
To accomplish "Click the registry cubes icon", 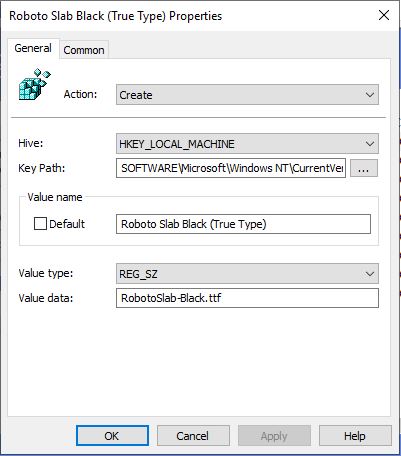I will tap(34, 85).
